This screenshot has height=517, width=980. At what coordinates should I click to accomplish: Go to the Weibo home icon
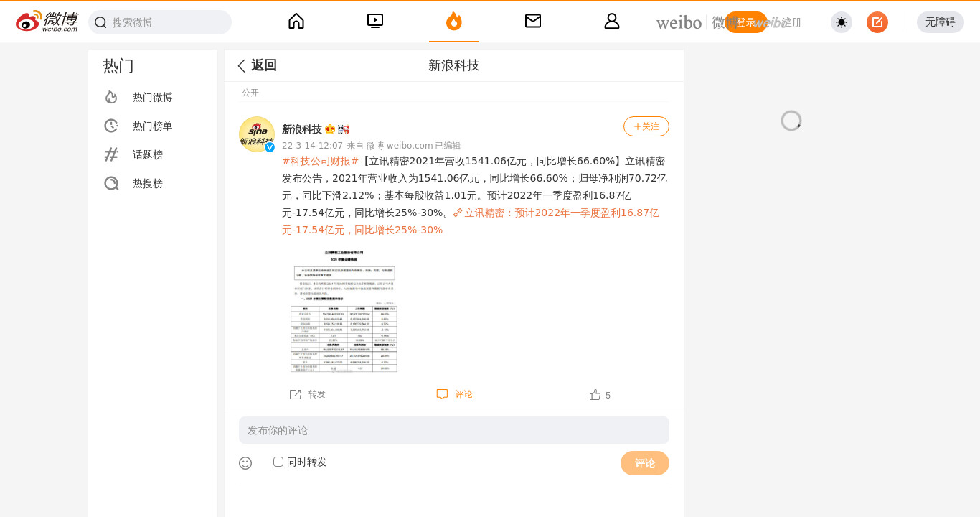point(296,21)
